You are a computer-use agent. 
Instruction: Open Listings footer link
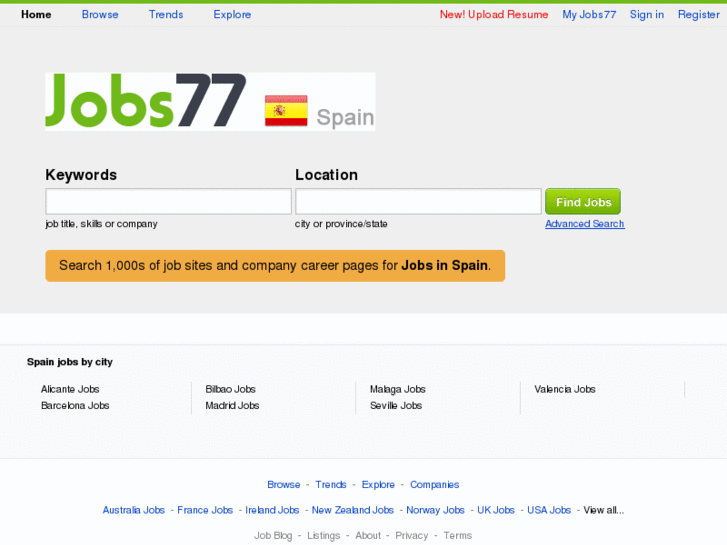point(324,535)
